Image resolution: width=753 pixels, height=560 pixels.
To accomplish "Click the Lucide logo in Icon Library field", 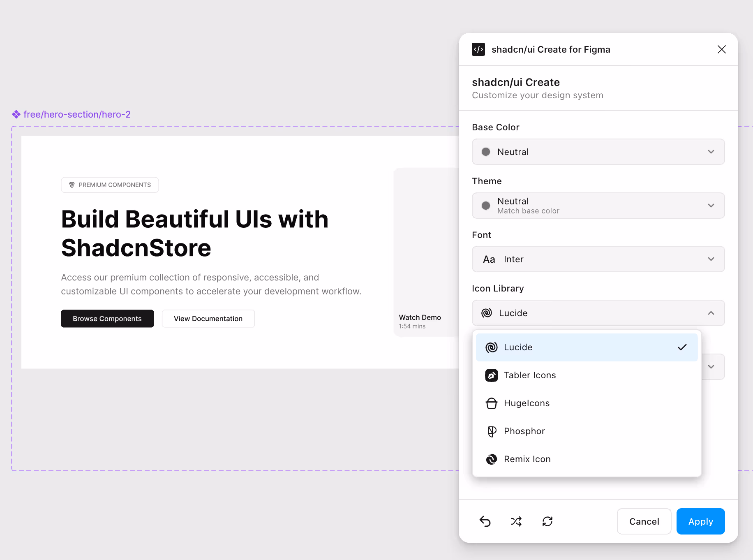I will [487, 313].
